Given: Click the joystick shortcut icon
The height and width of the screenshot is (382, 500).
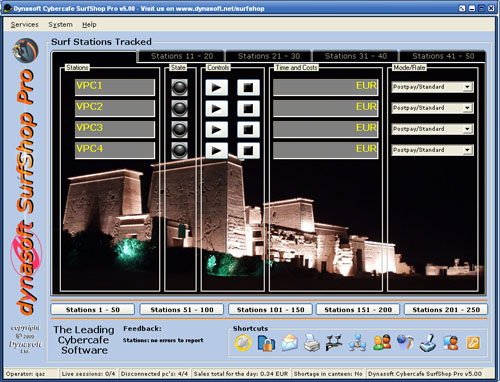Looking at the screenshot, I should [x=428, y=343].
